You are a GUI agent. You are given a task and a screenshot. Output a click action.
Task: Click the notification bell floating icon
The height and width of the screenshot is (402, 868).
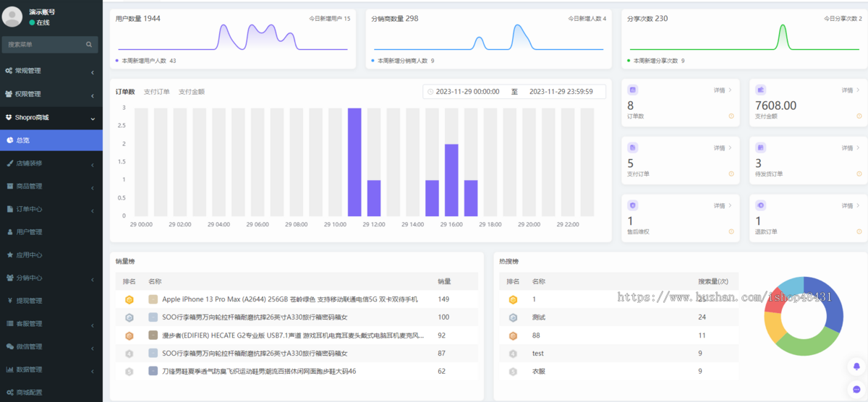[x=856, y=366]
